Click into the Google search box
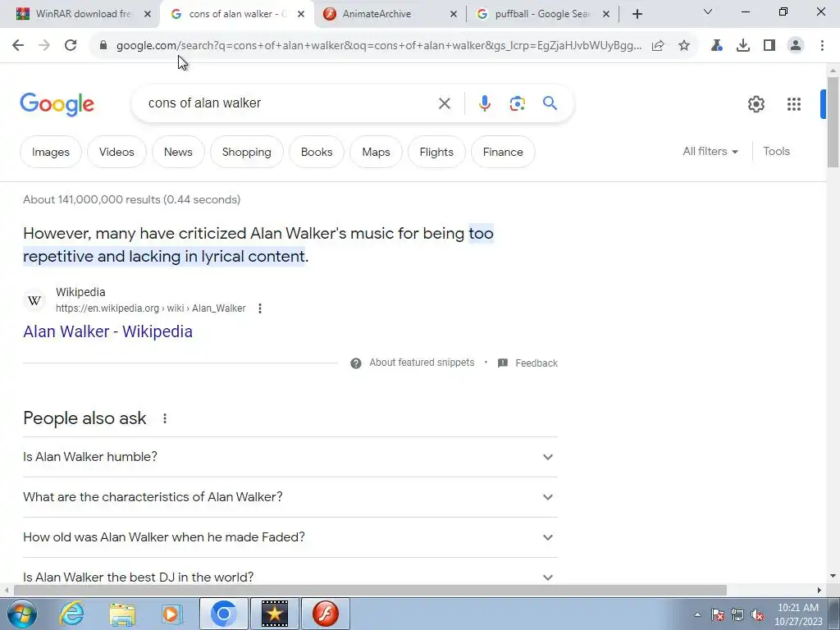The width and height of the screenshot is (840, 630). pos(290,103)
